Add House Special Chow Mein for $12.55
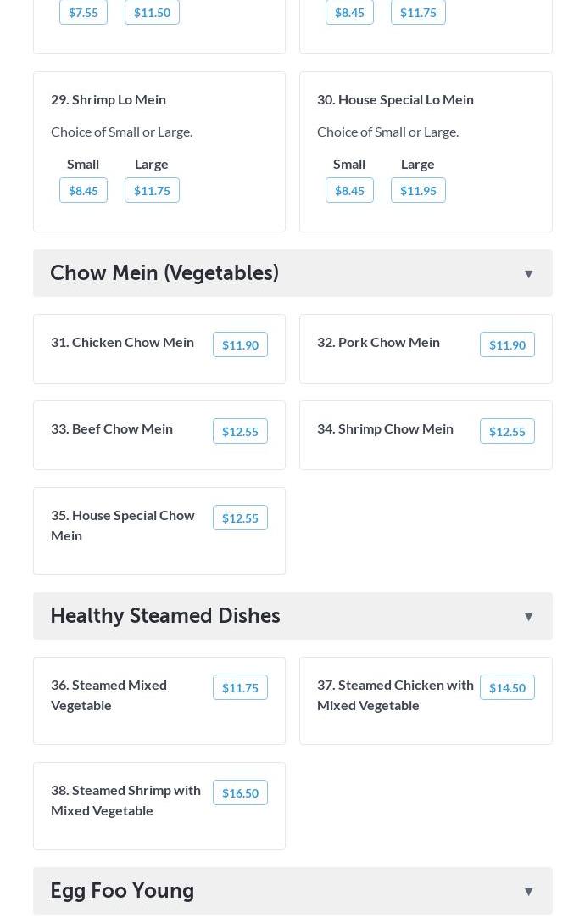The width and height of the screenshot is (585, 924). click(240, 518)
